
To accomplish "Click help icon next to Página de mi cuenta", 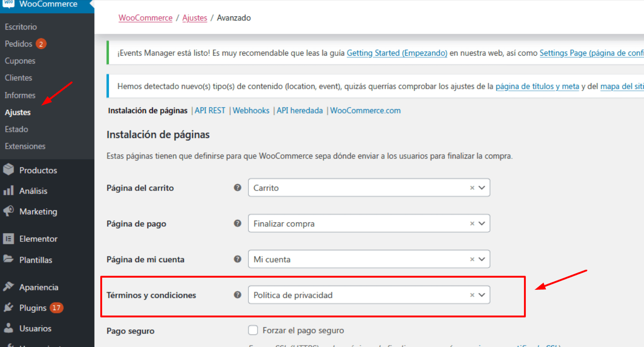I will click(237, 259).
